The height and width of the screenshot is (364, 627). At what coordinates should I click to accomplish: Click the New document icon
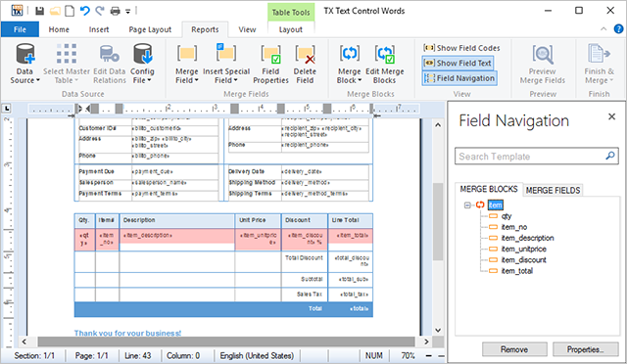pyautogui.click(x=70, y=11)
